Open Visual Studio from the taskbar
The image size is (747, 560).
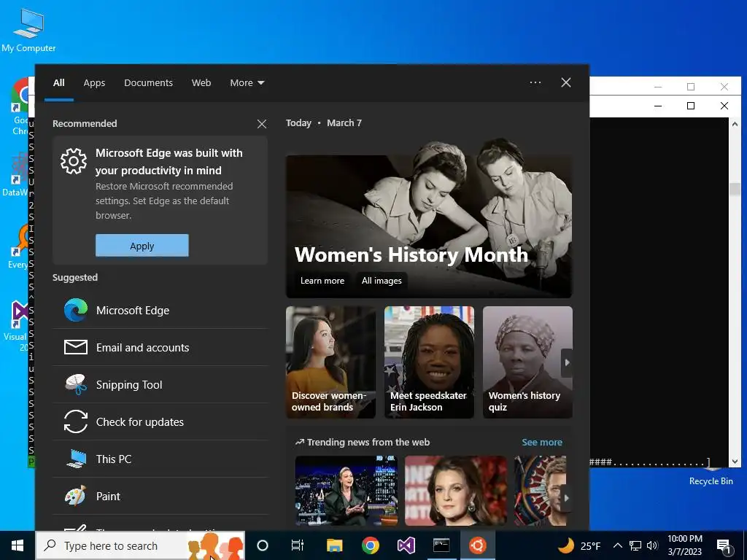pyautogui.click(x=406, y=545)
